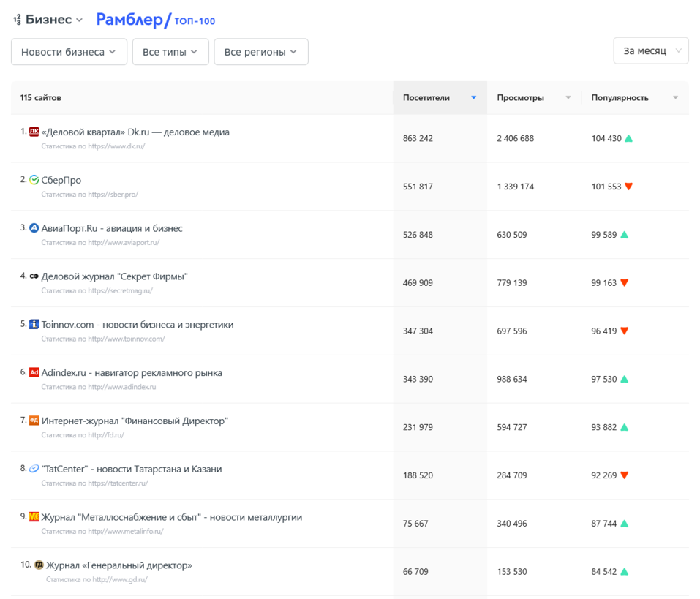Click red down arrow next to 92 269
Viewport: 700px width, 599px height.
625,475
